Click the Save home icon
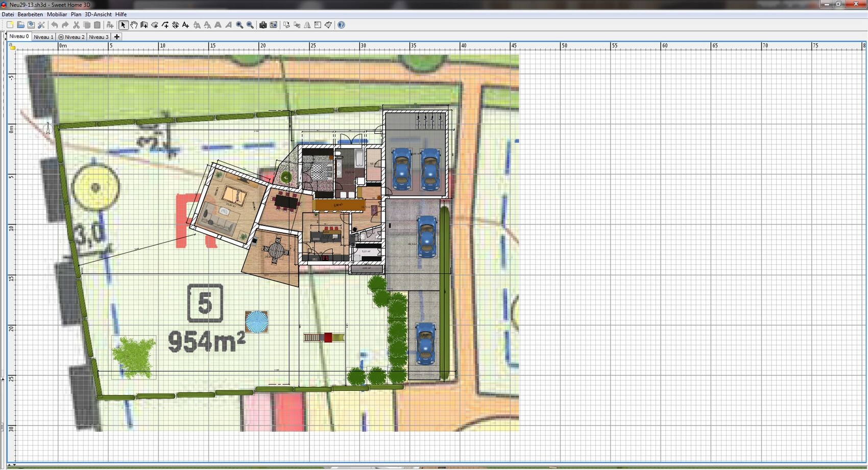Screen dimensions: 868x470 [x=31, y=25]
